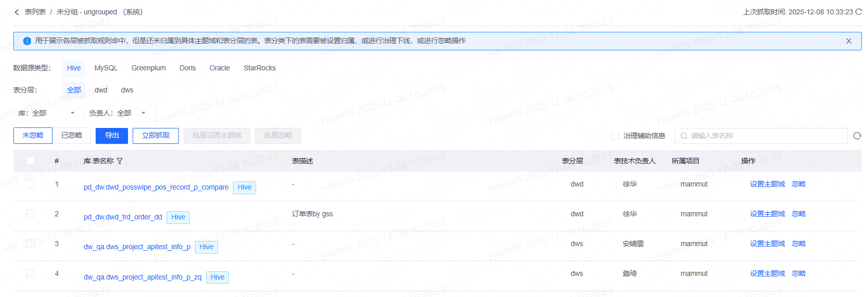
Task: Focus the 请输入表名称 search field
Action: (x=761, y=136)
